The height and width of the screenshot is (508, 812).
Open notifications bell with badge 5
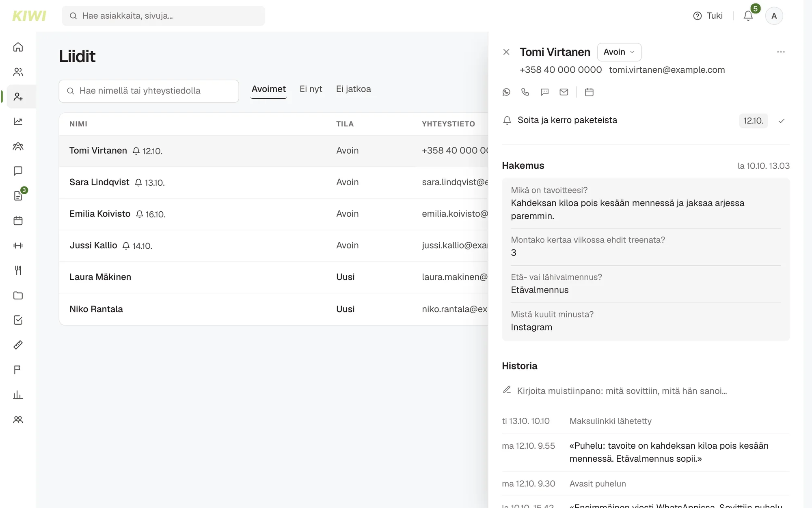748,16
